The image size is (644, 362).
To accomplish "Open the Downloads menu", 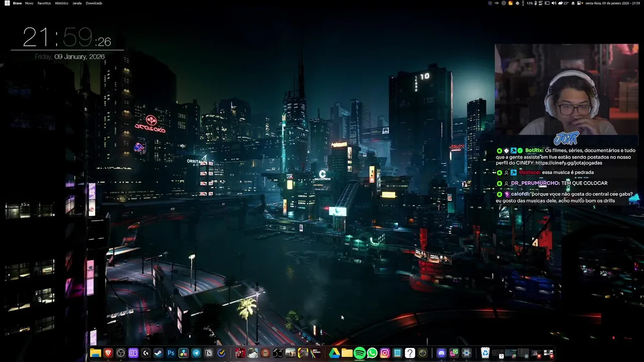I will pyautogui.click(x=94, y=3).
